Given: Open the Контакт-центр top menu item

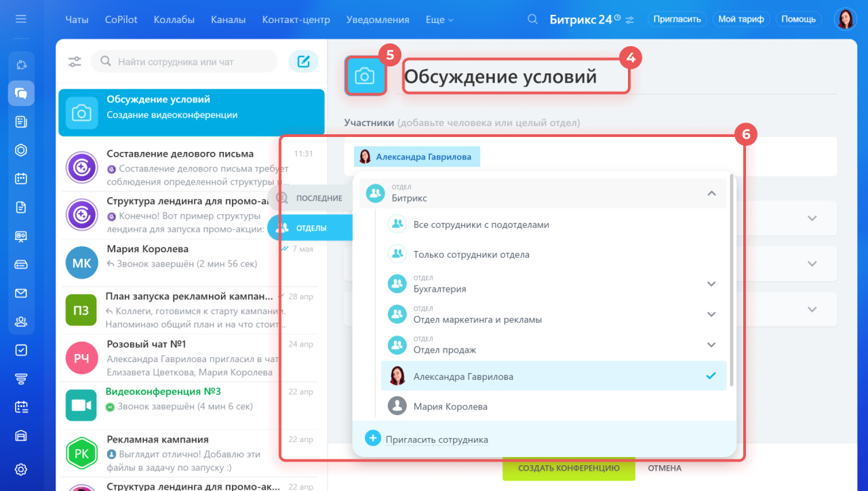Looking at the screenshot, I should coord(296,20).
